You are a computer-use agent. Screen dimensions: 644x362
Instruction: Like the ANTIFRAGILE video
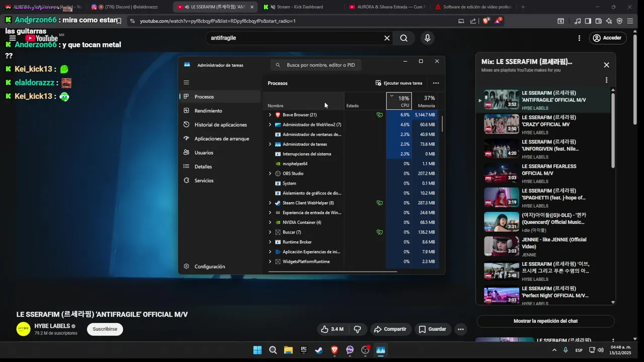(x=332, y=329)
